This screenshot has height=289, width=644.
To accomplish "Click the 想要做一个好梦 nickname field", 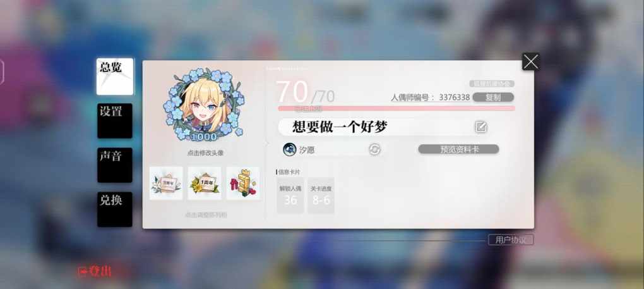I will [383, 127].
